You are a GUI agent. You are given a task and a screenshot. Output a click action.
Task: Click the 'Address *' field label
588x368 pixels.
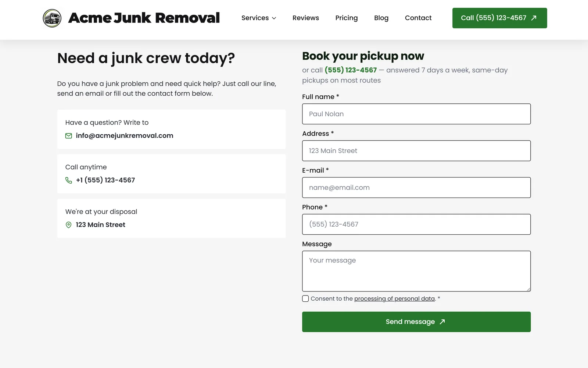[318, 134]
